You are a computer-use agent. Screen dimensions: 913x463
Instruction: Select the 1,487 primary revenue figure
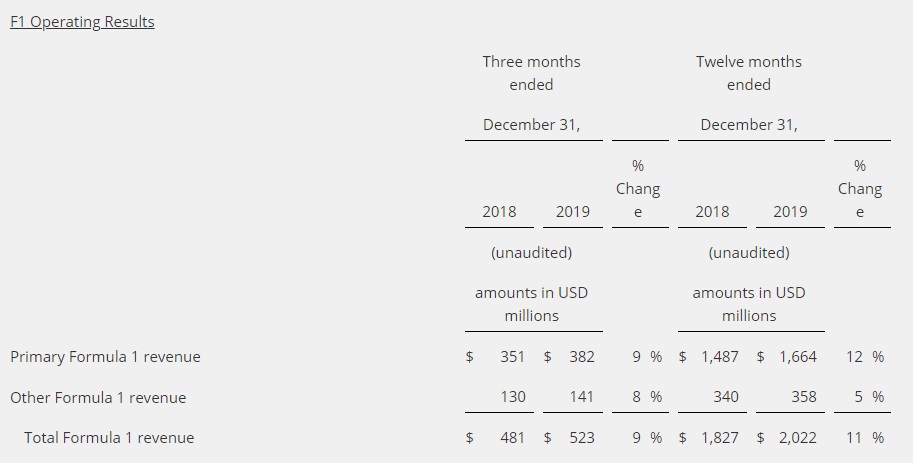(x=719, y=357)
